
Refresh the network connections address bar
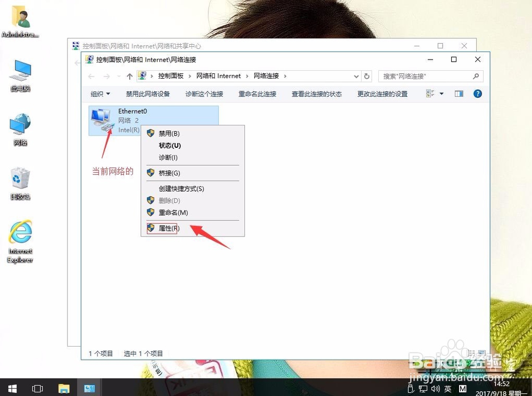click(367, 77)
